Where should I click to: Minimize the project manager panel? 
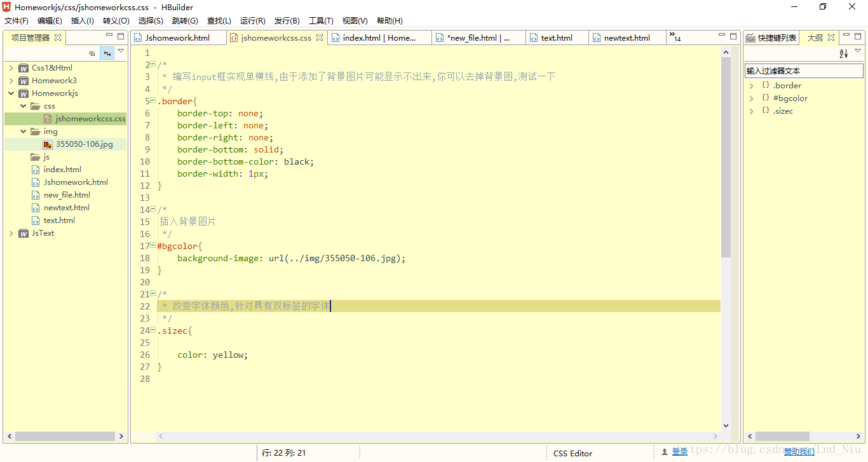pyautogui.click(x=109, y=36)
